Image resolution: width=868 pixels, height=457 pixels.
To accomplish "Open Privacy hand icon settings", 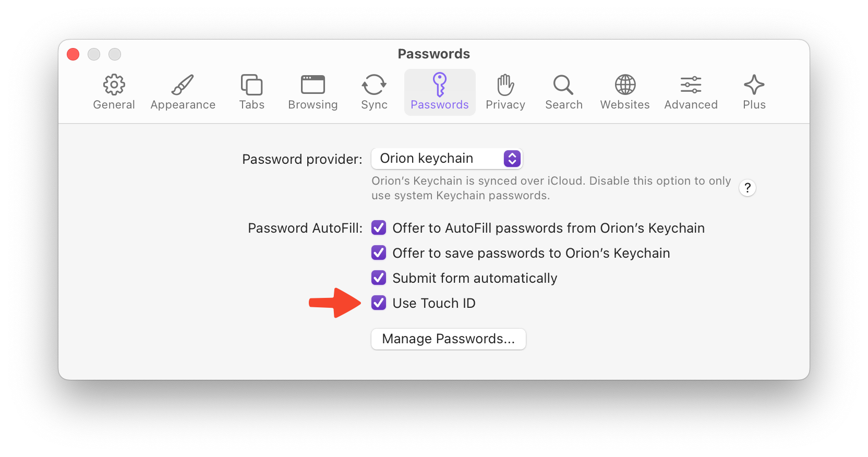I will click(x=505, y=92).
